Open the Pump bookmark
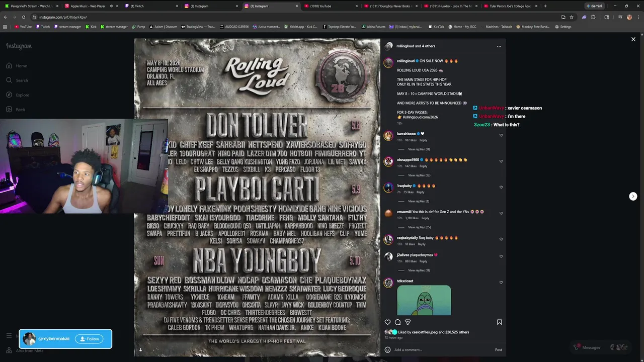Screen dimensions: 644x362 pyautogui.click(x=138, y=27)
